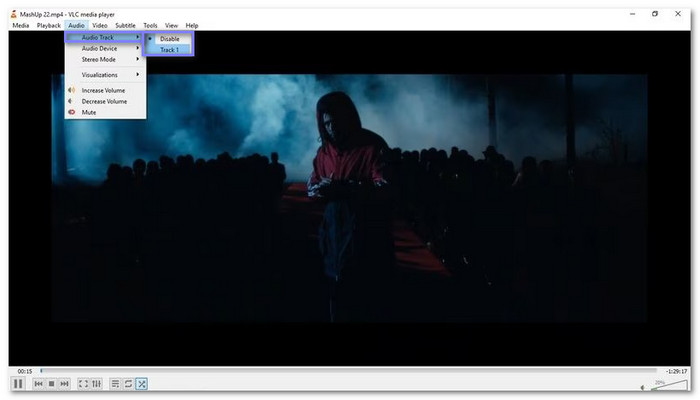The width and height of the screenshot is (700, 400).
Task: Expand the Stereo Mode submenu
Action: pos(105,59)
